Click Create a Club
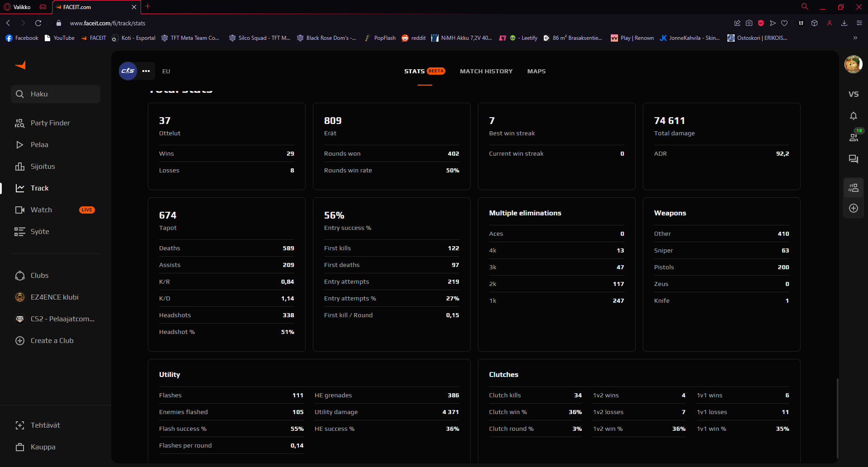Screen dimensions: 868x467 coord(52,341)
